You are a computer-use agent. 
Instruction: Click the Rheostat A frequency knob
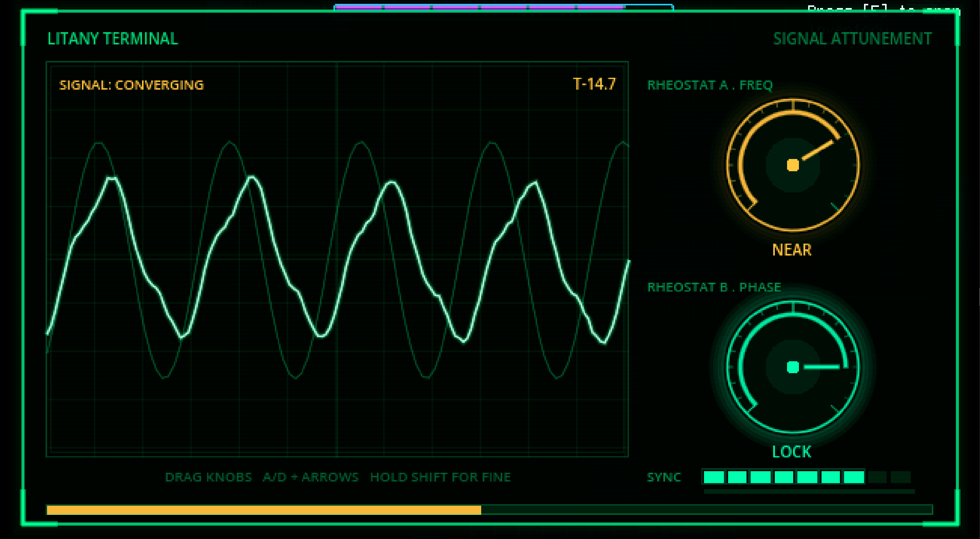coord(793,165)
